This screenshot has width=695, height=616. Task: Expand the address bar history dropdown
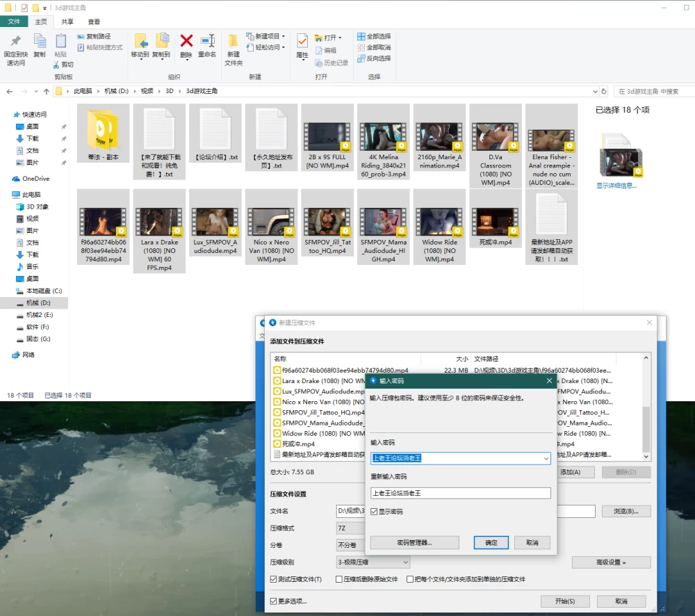tap(595, 91)
